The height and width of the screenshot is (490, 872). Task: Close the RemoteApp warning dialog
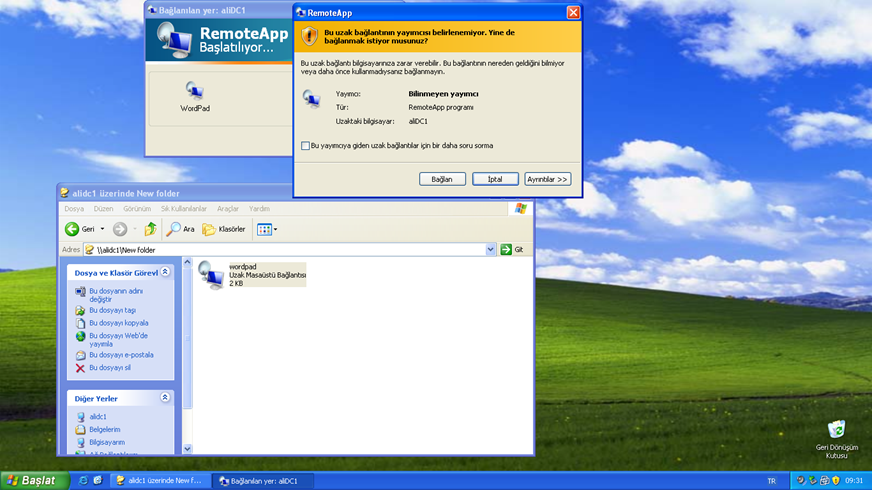[573, 12]
